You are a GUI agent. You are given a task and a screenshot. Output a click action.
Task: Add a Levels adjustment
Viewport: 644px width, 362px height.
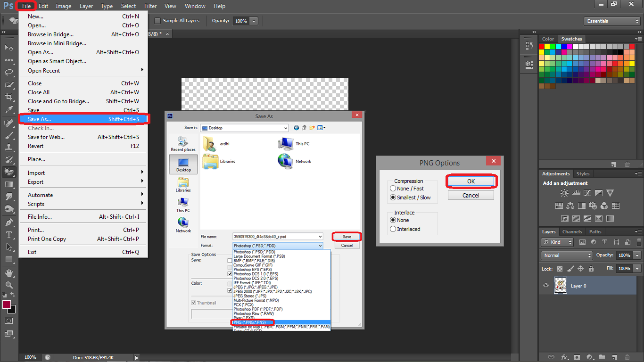[x=576, y=193]
